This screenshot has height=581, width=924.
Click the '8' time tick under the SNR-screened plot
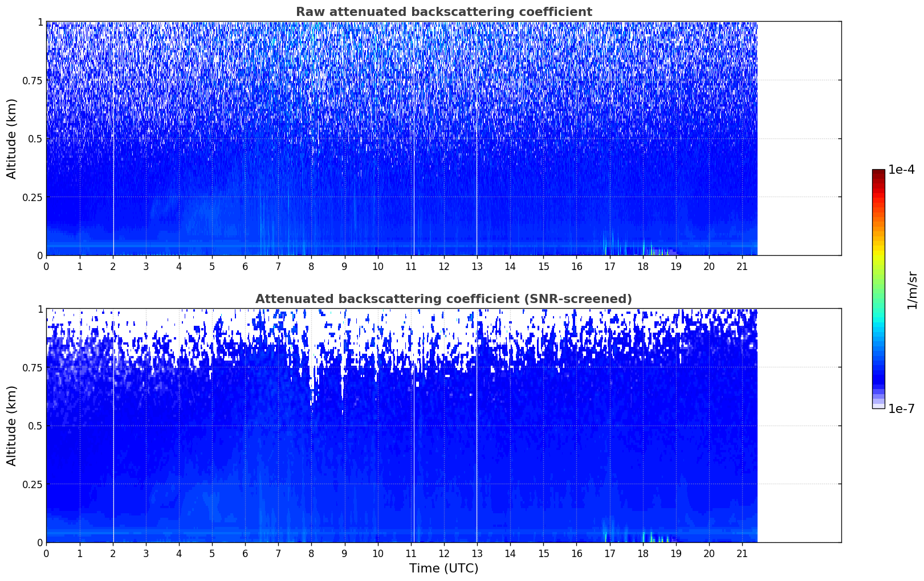click(x=311, y=553)
